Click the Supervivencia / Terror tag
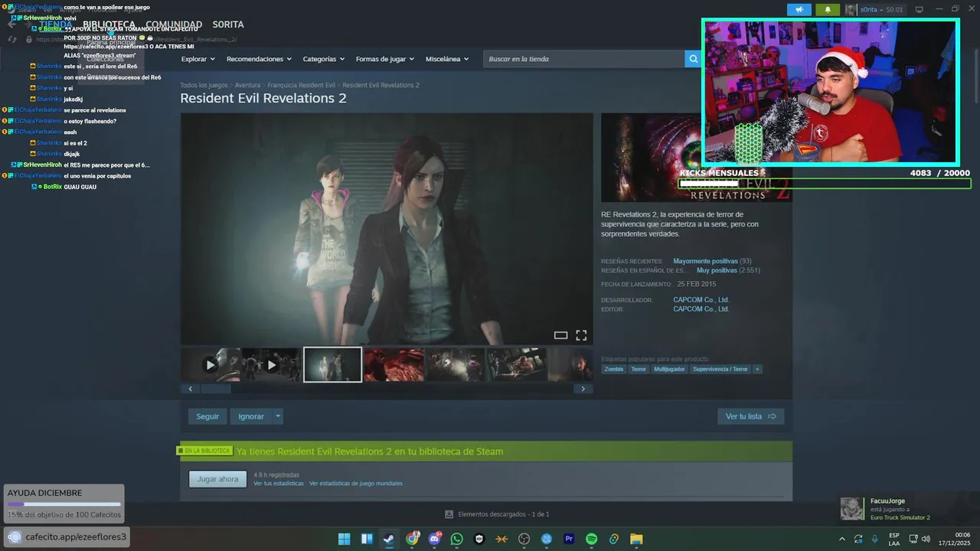Viewport: 980px width, 551px height. 720,369
